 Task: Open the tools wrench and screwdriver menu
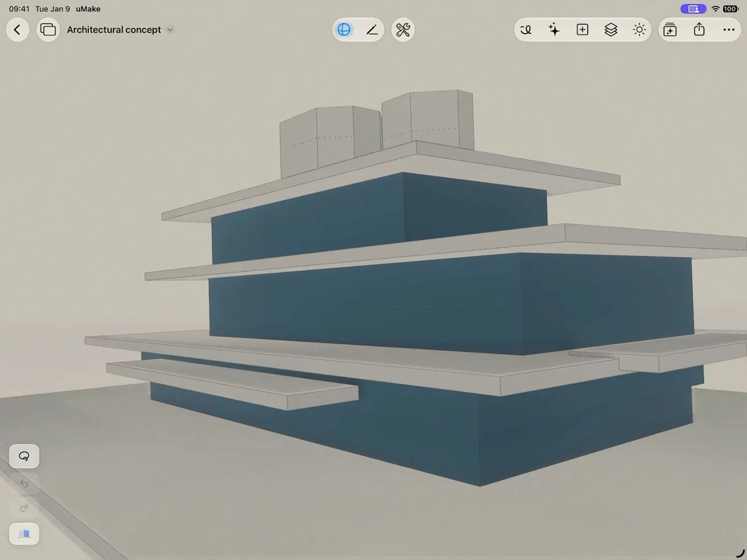click(403, 30)
